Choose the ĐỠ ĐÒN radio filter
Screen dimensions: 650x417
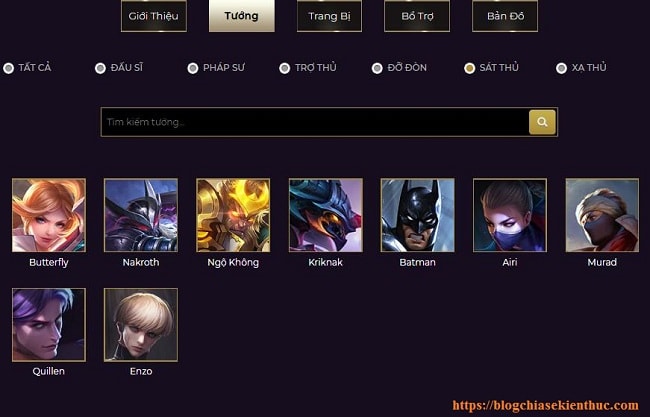pyautogui.click(x=377, y=68)
